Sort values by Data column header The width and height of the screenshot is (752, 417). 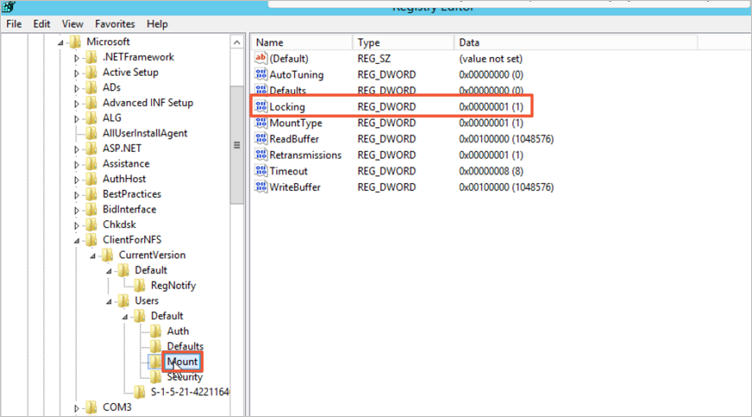pyautogui.click(x=576, y=42)
